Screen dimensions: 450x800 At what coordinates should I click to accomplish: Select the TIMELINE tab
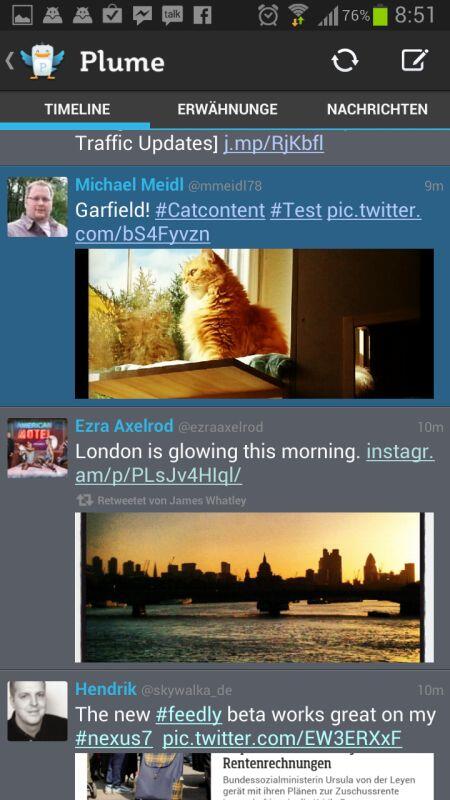[77, 109]
